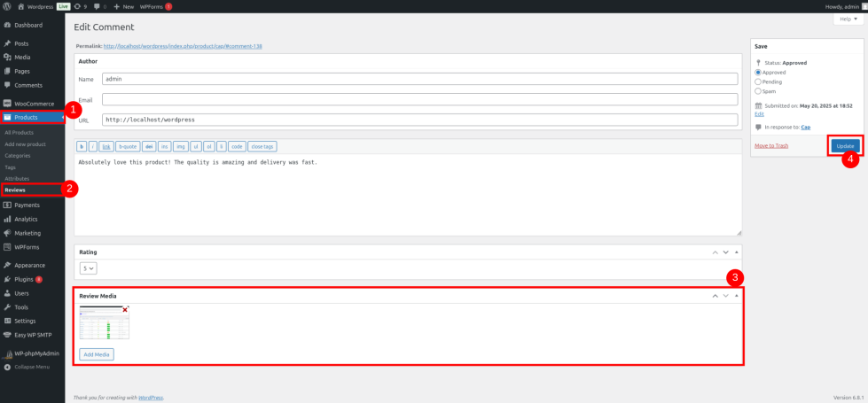Image resolution: width=868 pixels, height=403 pixels.
Task: Visit site via the Wordpress home link
Action: coord(35,6)
